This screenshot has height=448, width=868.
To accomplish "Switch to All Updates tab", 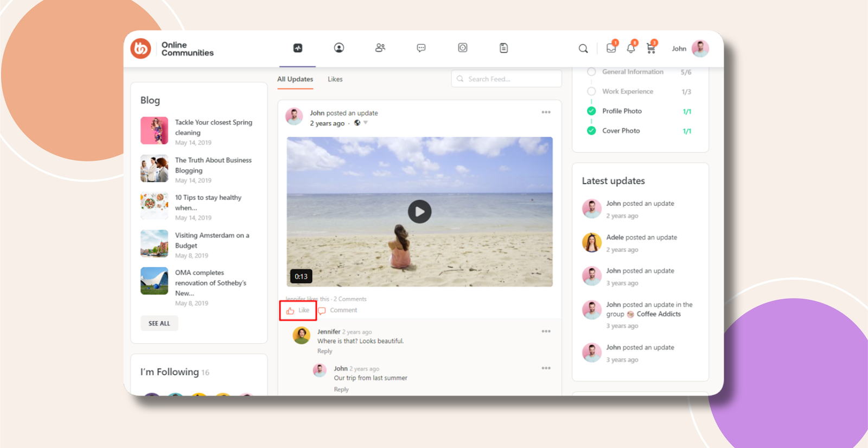I will coord(295,79).
